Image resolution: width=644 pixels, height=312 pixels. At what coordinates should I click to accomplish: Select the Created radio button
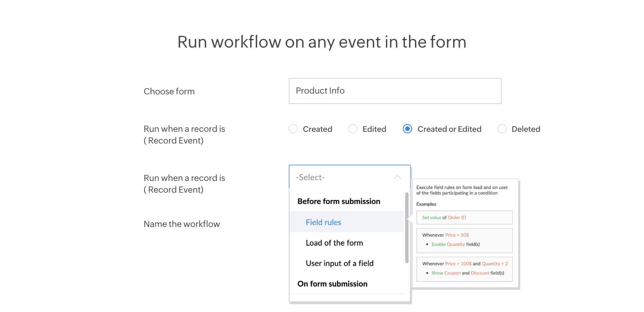(293, 129)
